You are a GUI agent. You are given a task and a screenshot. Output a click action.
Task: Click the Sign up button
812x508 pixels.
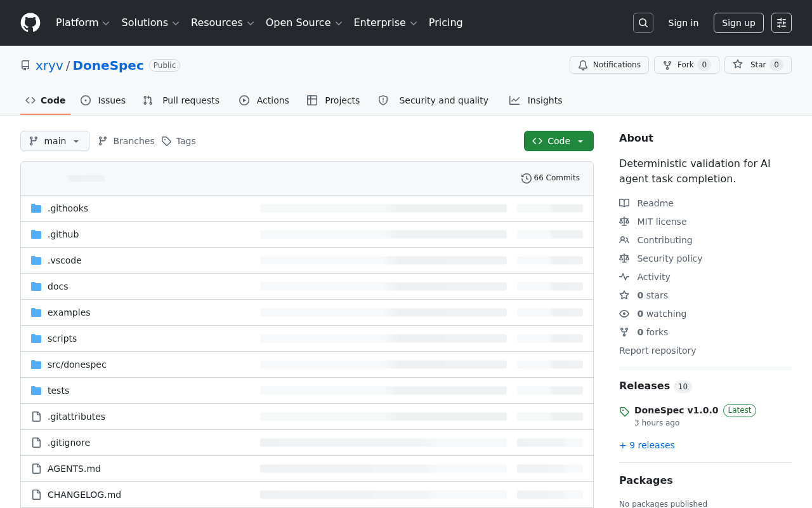[x=738, y=23]
